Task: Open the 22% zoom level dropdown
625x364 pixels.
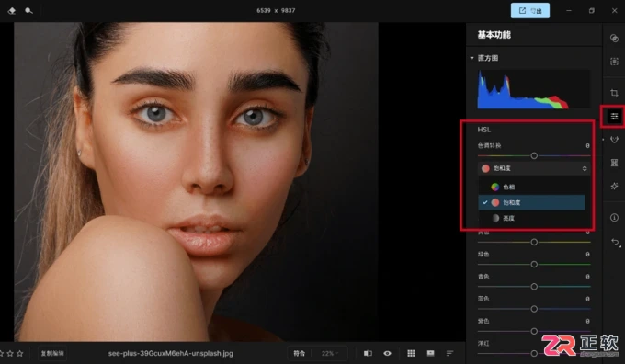Action: (x=330, y=353)
